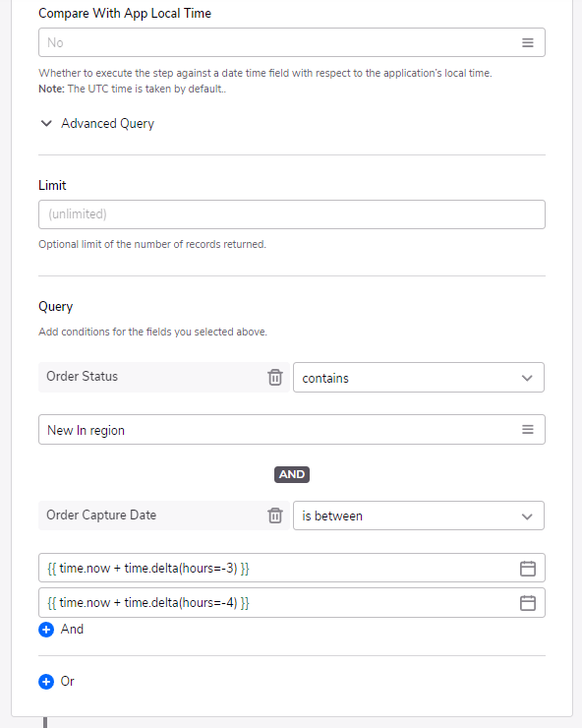Open the list icon in Compare With App Local Time

pyautogui.click(x=528, y=42)
